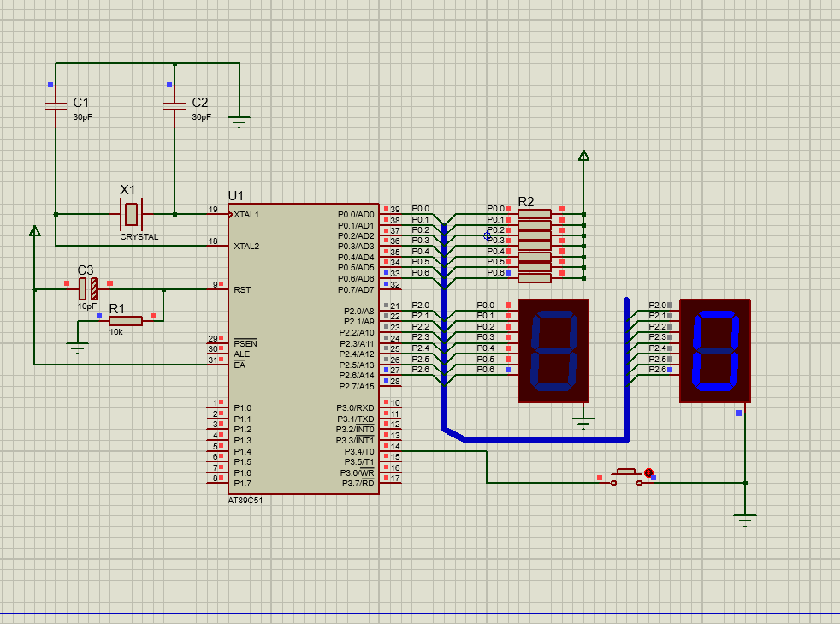Click the 'C3' reference label

86,270
